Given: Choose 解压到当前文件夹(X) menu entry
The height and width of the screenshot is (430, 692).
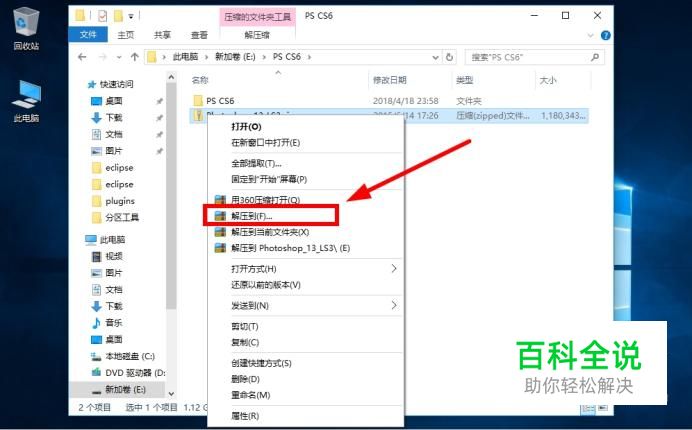Looking at the screenshot, I should [x=305, y=232].
